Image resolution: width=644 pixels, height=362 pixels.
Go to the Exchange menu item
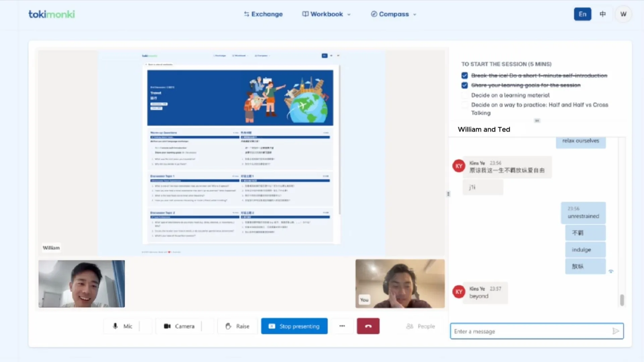(263, 14)
